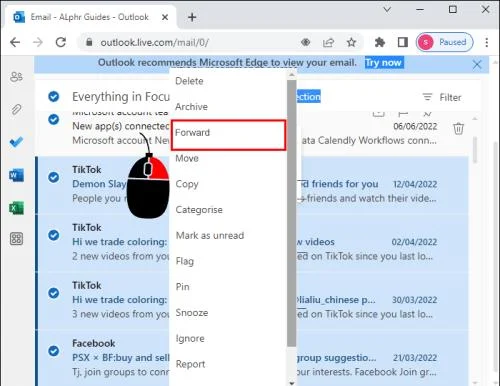
Task: Choose Report in the context menu
Action: click(x=228, y=364)
